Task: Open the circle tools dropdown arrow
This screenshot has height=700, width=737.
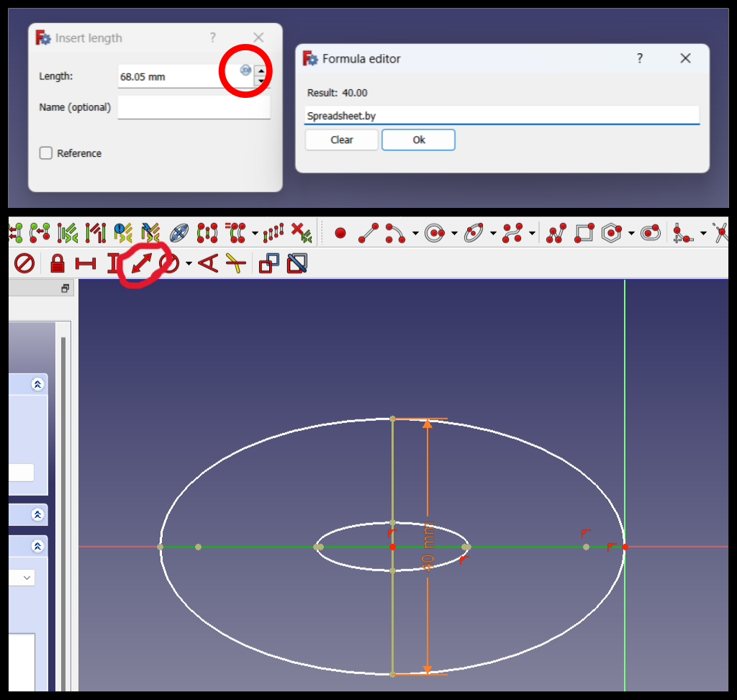Action: 453,232
